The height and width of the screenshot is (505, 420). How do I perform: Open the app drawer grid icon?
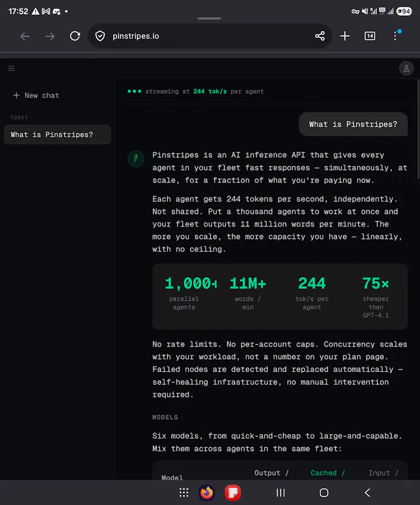[184, 492]
